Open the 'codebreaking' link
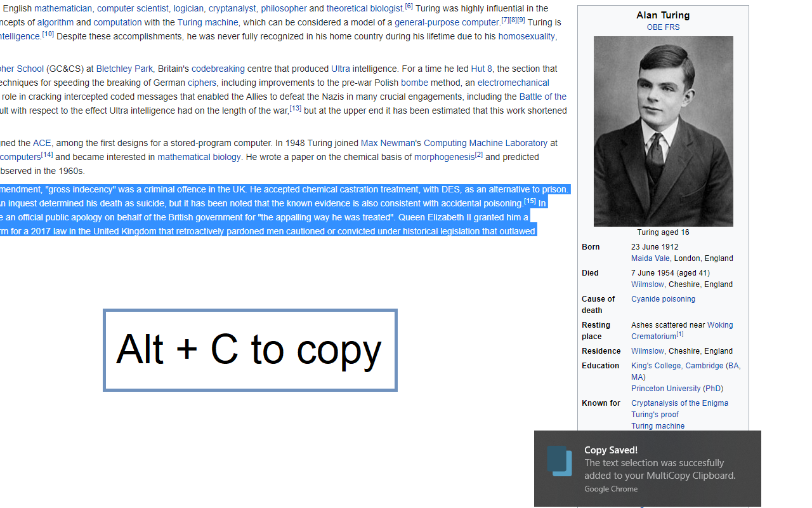This screenshot has height=508, width=812. tap(218, 69)
